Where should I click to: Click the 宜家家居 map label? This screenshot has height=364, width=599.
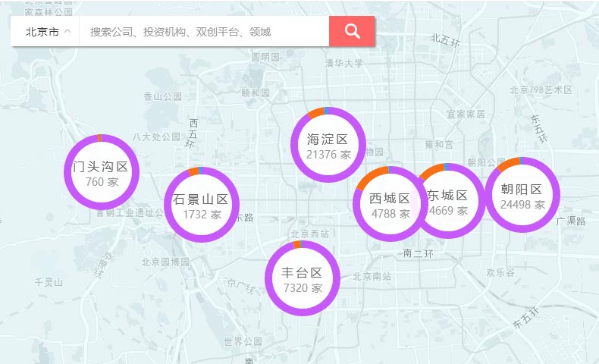tap(465, 115)
